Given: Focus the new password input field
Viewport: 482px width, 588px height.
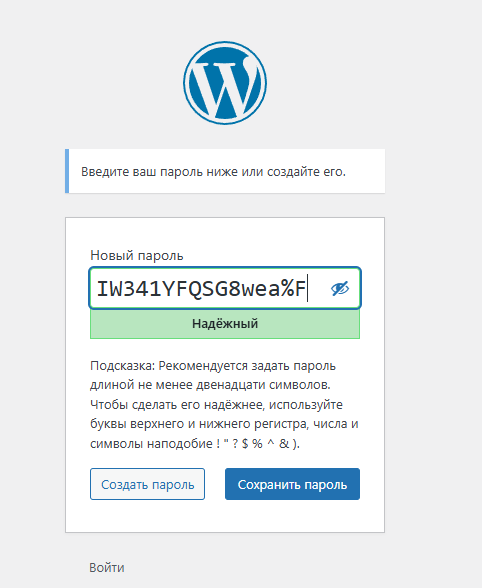Looking at the screenshot, I should pyautogui.click(x=225, y=288).
